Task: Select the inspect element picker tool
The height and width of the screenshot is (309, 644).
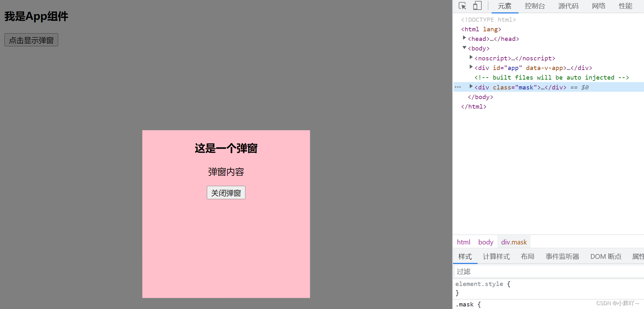Action: click(462, 6)
